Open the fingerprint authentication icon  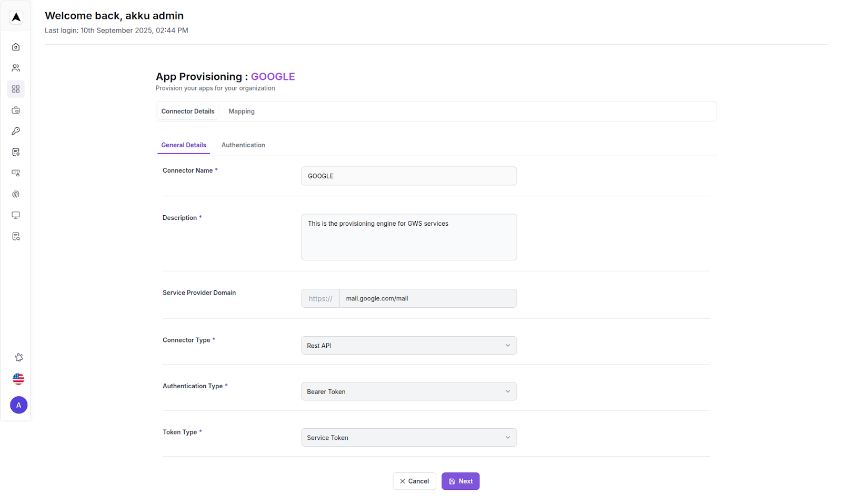16,194
